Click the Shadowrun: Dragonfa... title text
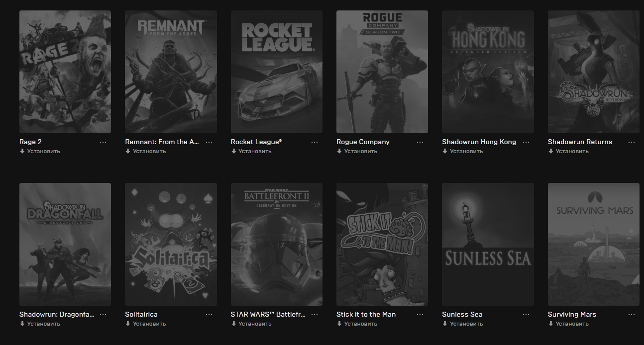The height and width of the screenshot is (345, 644). [56, 314]
